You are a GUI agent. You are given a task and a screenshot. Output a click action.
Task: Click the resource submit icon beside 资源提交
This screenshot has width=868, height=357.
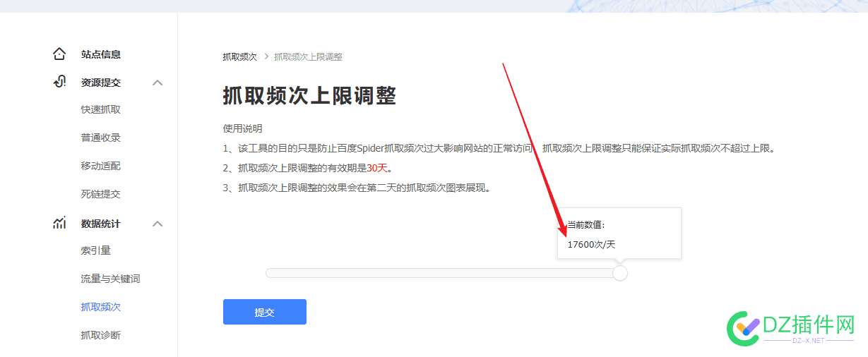click(59, 82)
